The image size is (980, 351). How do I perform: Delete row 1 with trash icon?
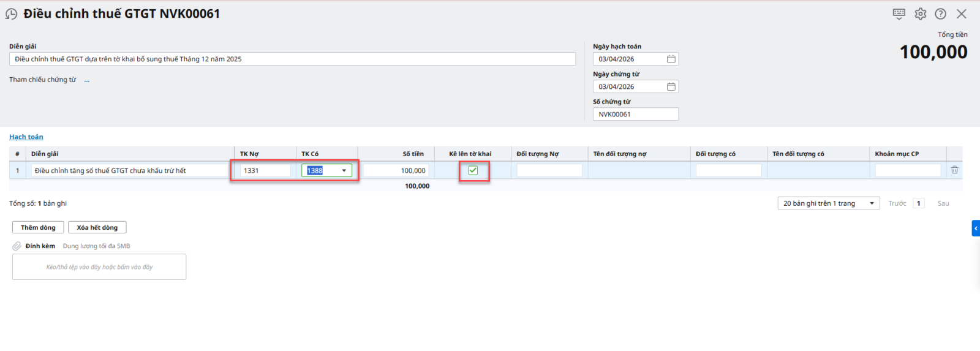tap(954, 170)
